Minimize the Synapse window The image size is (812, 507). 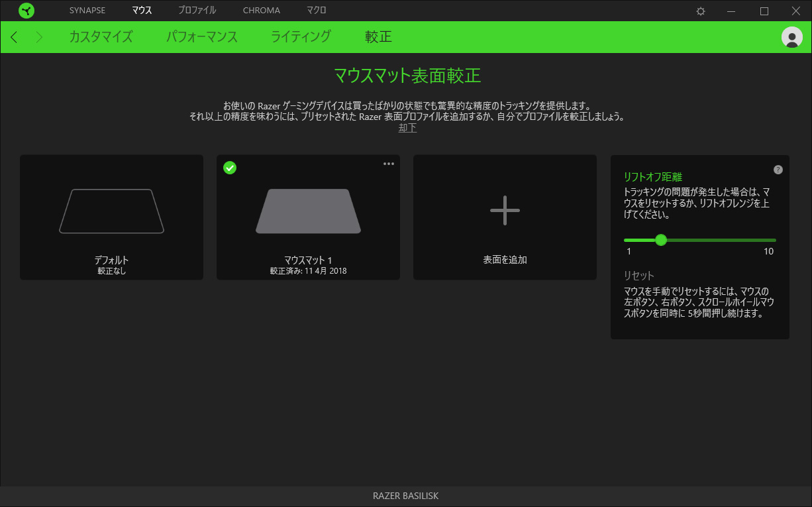pyautogui.click(x=732, y=11)
